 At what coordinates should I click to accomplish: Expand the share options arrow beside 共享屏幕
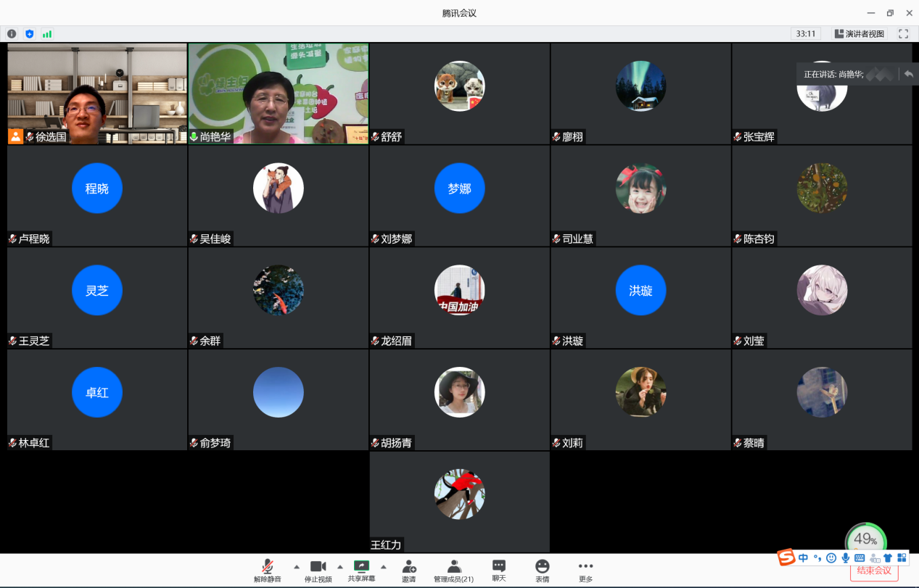[383, 566]
